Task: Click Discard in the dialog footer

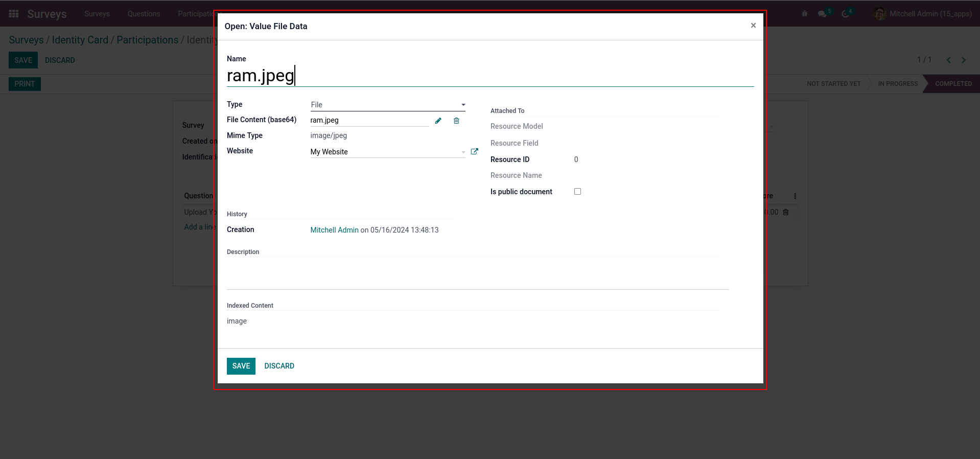Action: [x=279, y=366]
